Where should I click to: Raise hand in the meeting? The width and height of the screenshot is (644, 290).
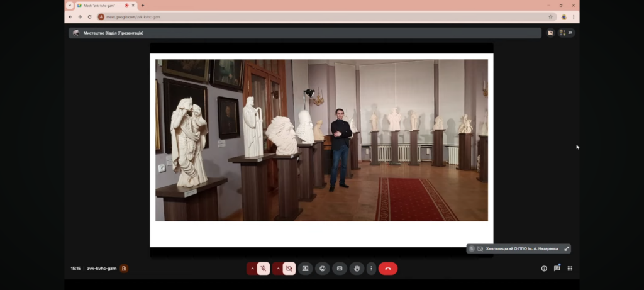click(x=357, y=269)
